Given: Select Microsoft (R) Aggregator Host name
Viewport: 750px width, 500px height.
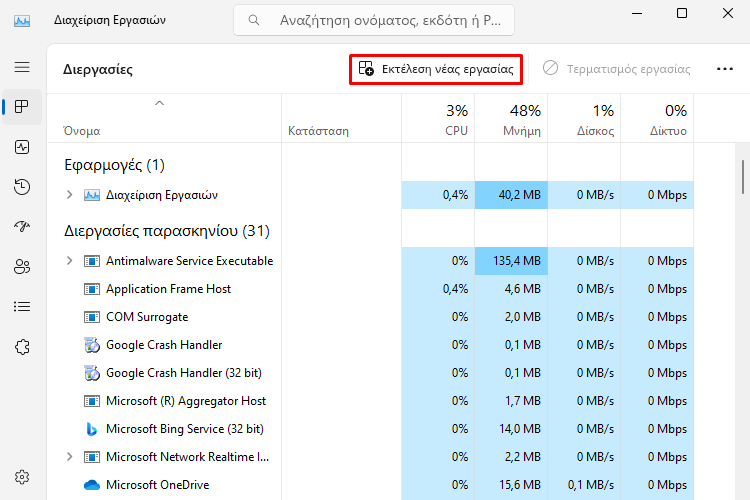Looking at the screenshot, I should click(x=186, y=401).
